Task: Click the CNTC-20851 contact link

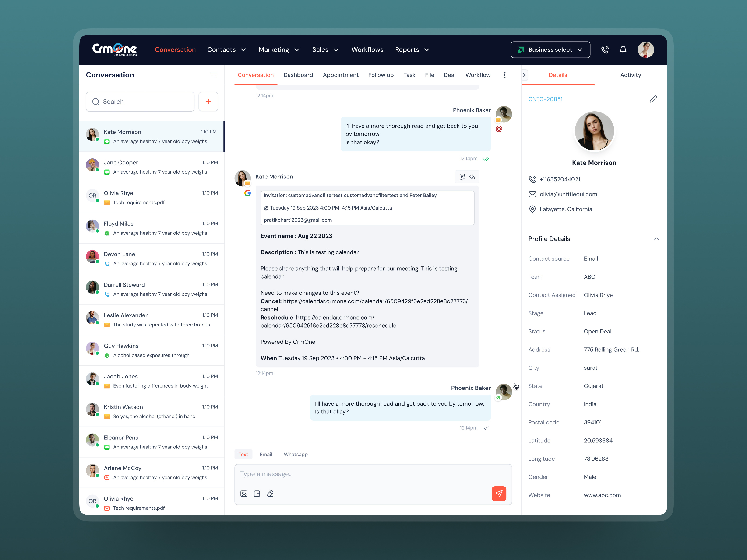Action: tap(545, 99)
